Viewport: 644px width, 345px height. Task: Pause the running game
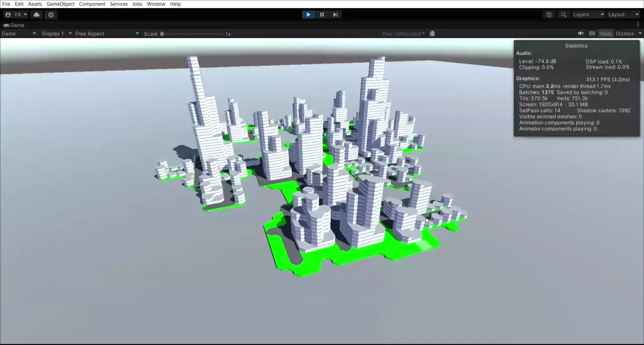coord(321,14)
